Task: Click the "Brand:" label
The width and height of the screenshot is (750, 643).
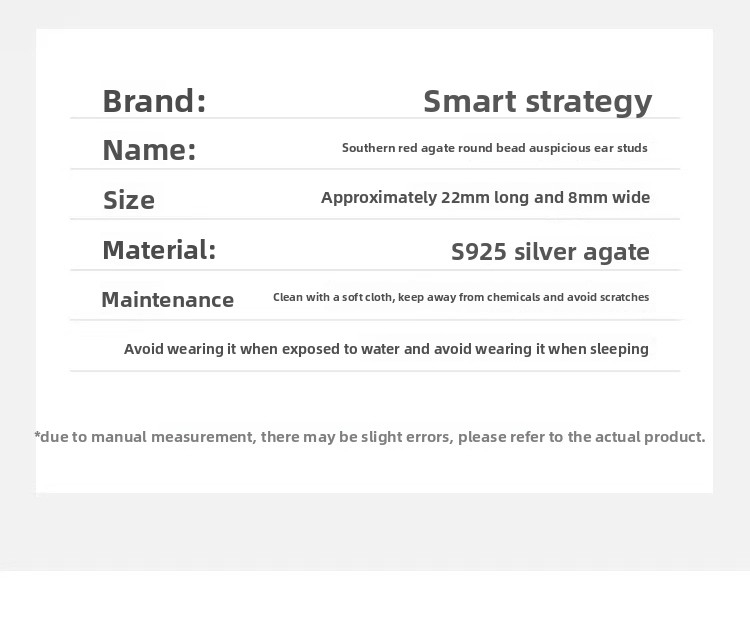Action: (x=154, y=101)
